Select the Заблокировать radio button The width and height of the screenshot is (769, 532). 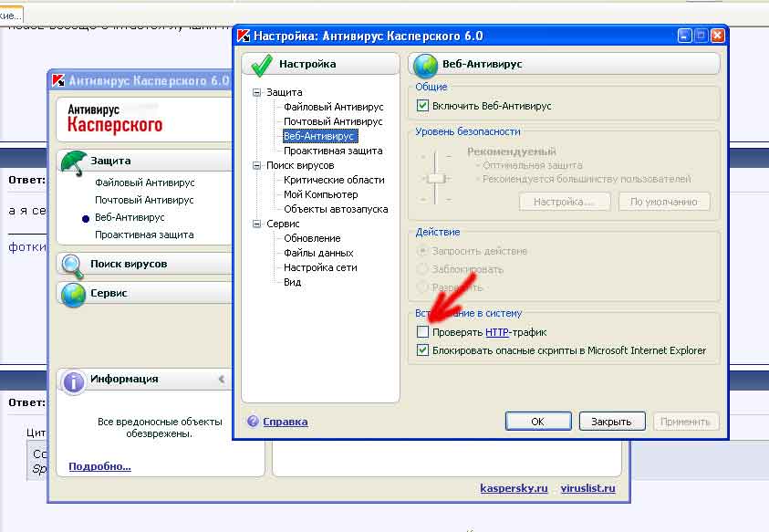pyautogui.click(x=421, y=269)
